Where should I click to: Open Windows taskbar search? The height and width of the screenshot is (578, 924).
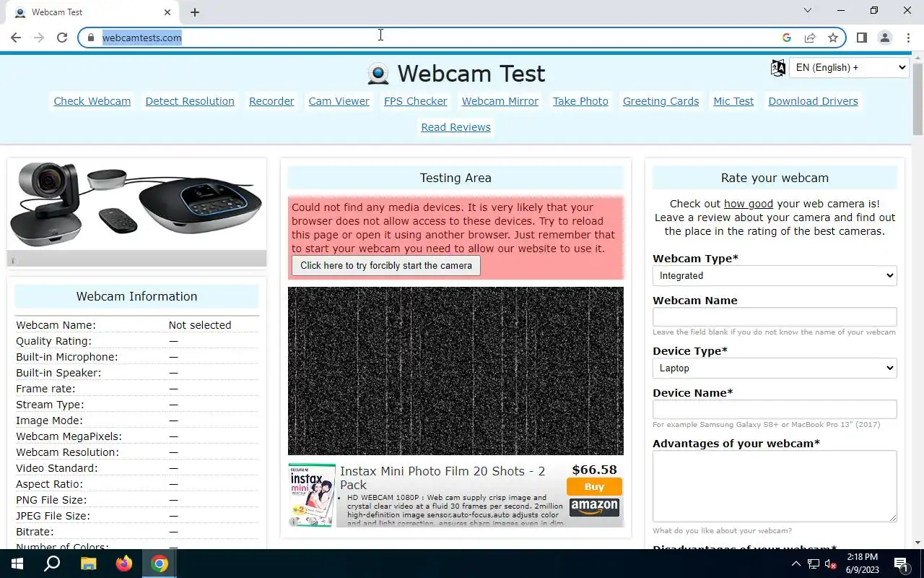pyautogui.click(x=52, y=564)
